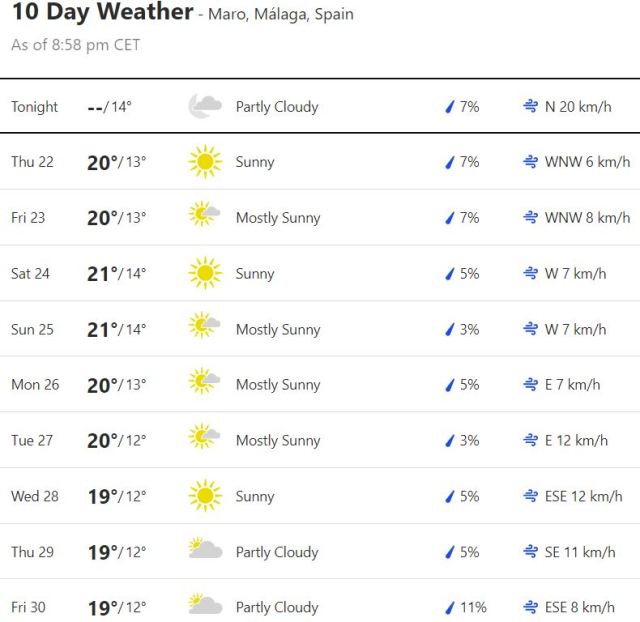This screenshot has width=640, height=622.
Task: Click the wind icon in Wed 28 row
Action: click(x=530, y=496)
